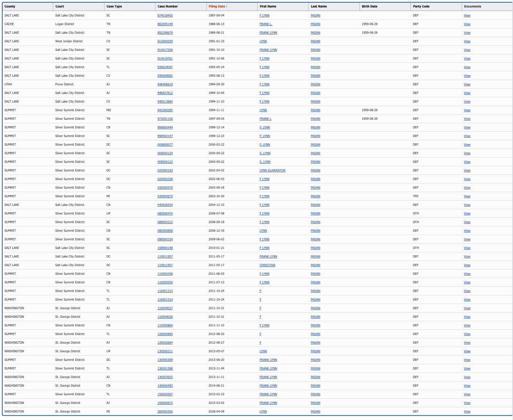Click the LYNN GUARANTOR name link

(272, 170)
